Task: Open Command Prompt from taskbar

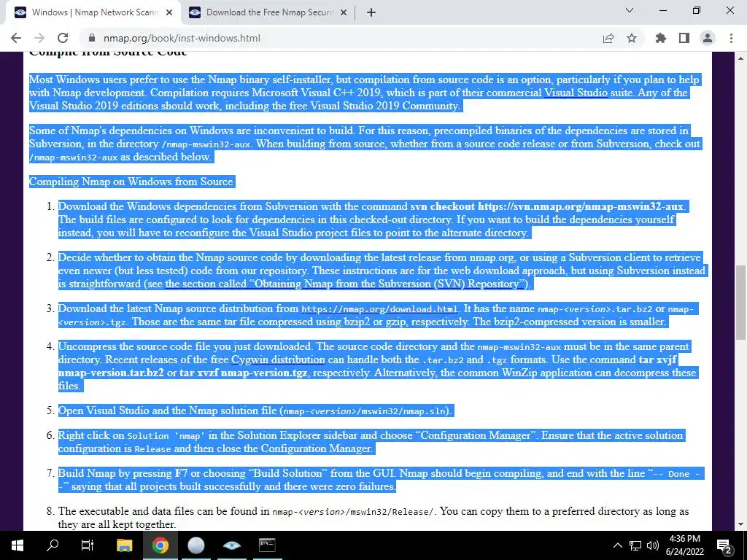Action: pos(267,545)
